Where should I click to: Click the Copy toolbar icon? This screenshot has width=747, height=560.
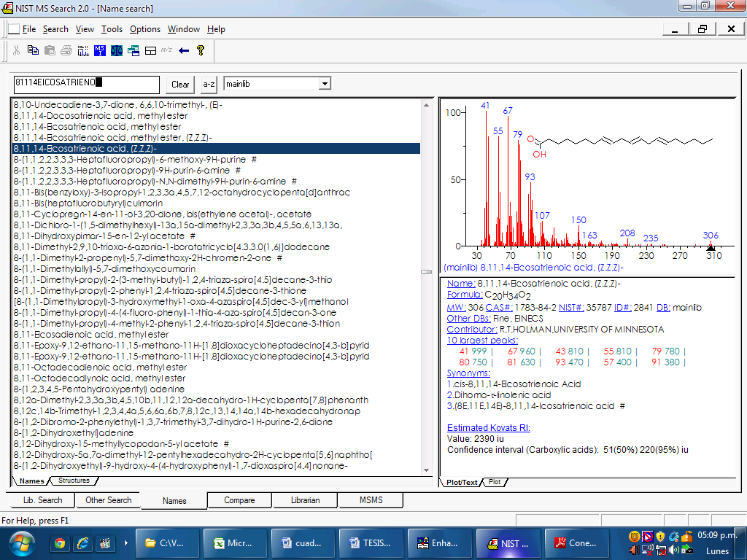click(x=33, y=50)
